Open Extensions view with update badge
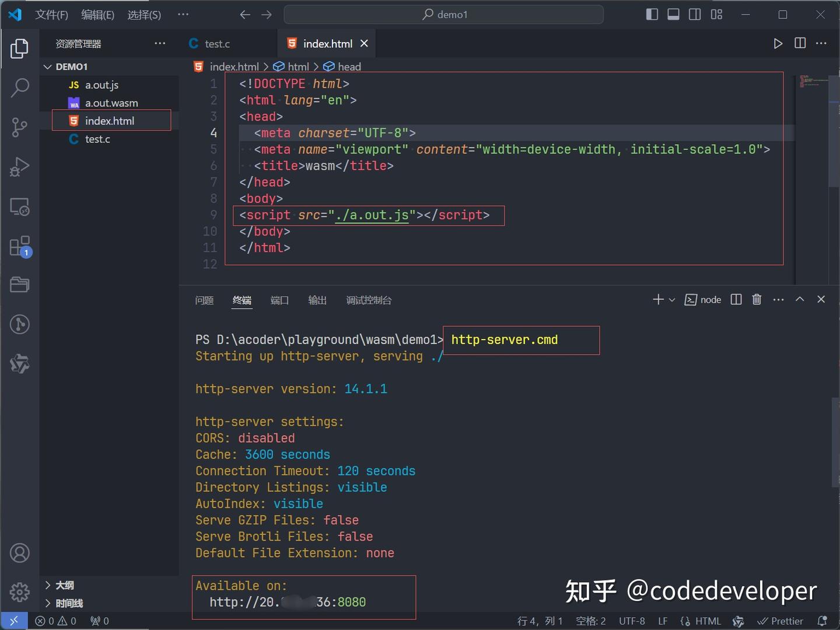The height and width of the screenshot is (630, 840). tap(19, 246)
